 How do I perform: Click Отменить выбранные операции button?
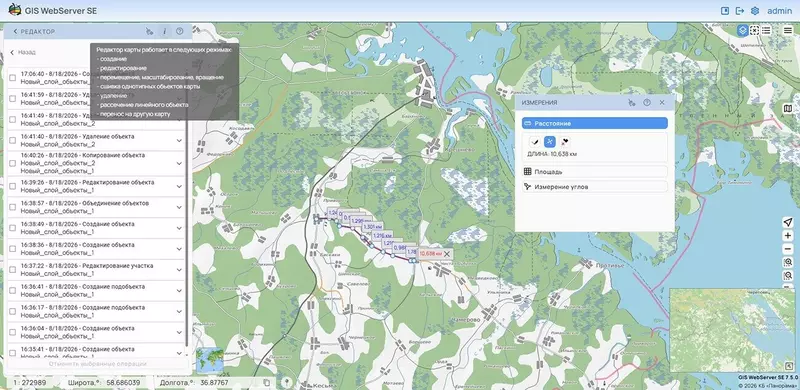click(x=98, y=364)
